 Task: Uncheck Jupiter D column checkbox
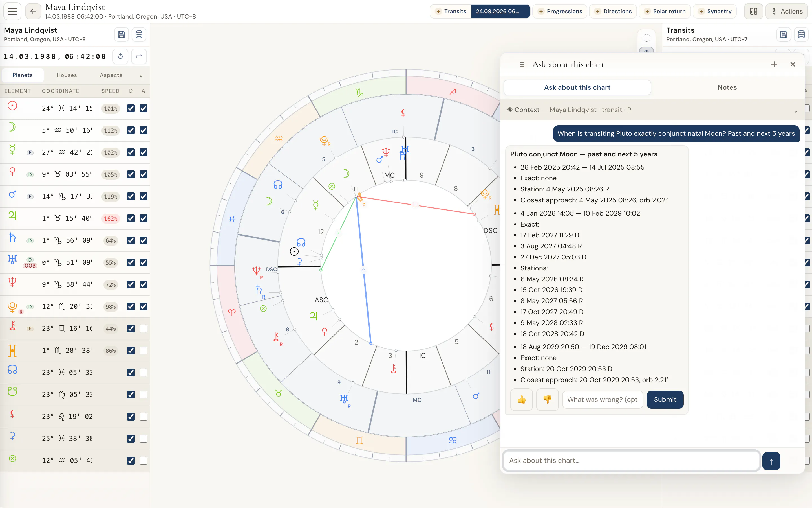coord(131,218)
